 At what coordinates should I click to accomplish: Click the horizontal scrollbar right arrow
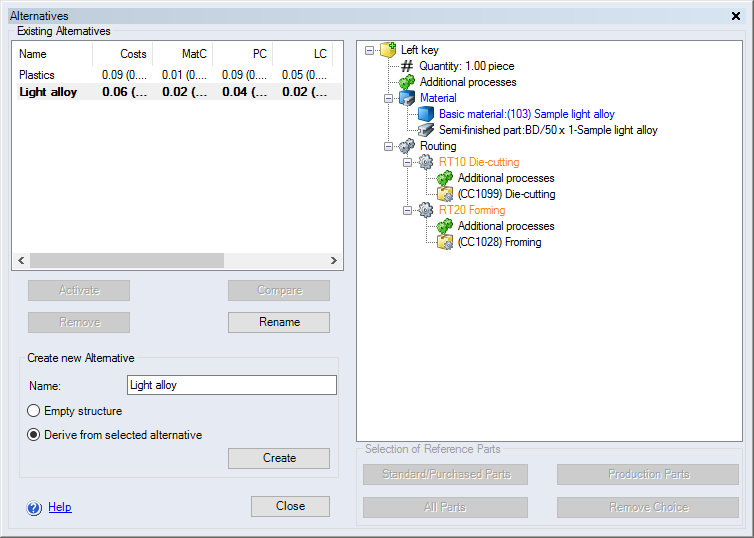(334, 260)
